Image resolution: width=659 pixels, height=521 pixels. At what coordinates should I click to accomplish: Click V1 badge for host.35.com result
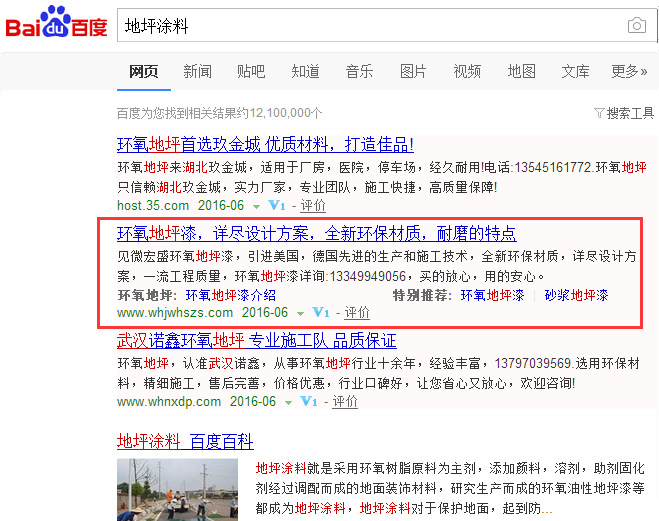(x=277, y=205)
